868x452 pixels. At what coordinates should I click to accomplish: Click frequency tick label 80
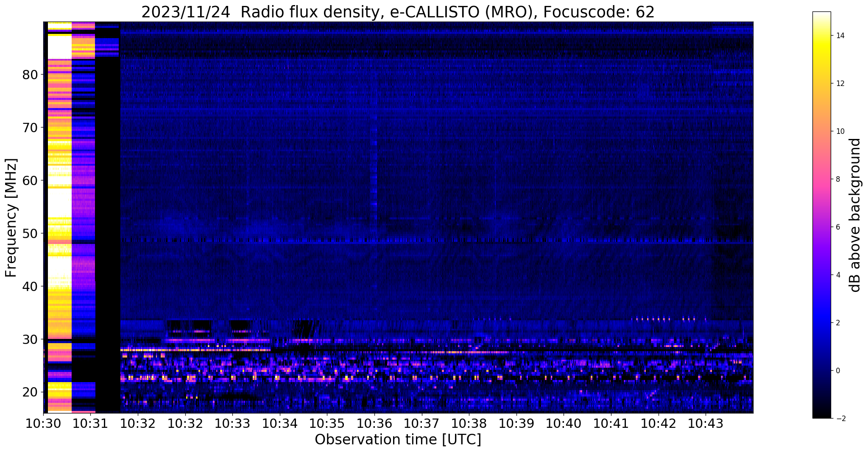[x=30, y=75]
